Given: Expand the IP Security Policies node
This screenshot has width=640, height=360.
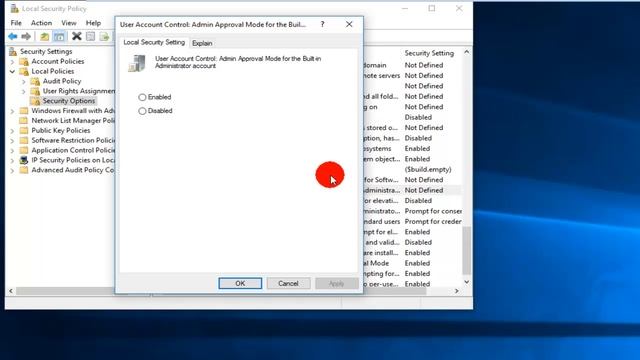Looking at the screenshot, I should click(x=12, y=160).
